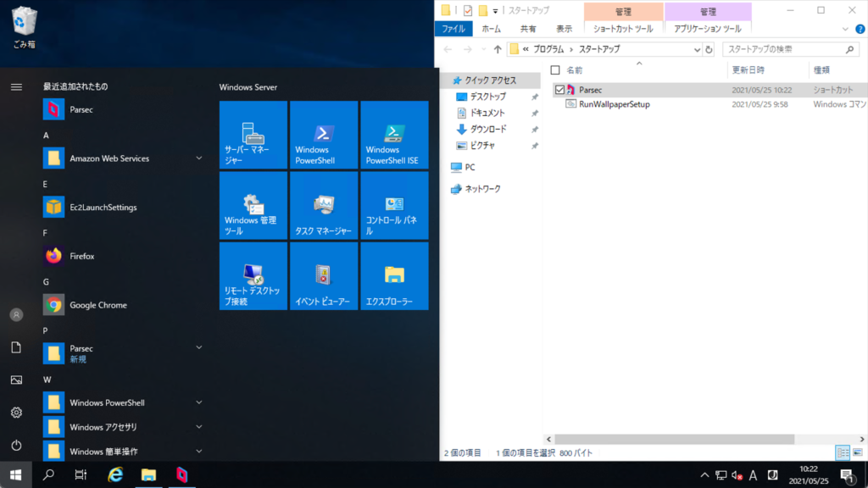Open the quick access toolbar customize dropdown
Image resolution: width=868 pixels, height=488 pixels.
click(495, 10)
